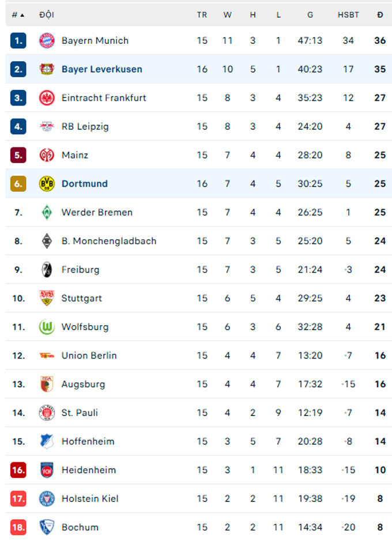392x540 pixels.
Task: Open the Holstein Kiel team link
Action: click(90, 499)
